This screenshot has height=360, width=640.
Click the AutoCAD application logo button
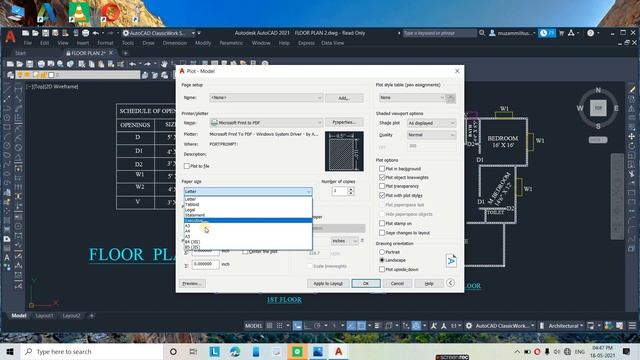(10, 37)
